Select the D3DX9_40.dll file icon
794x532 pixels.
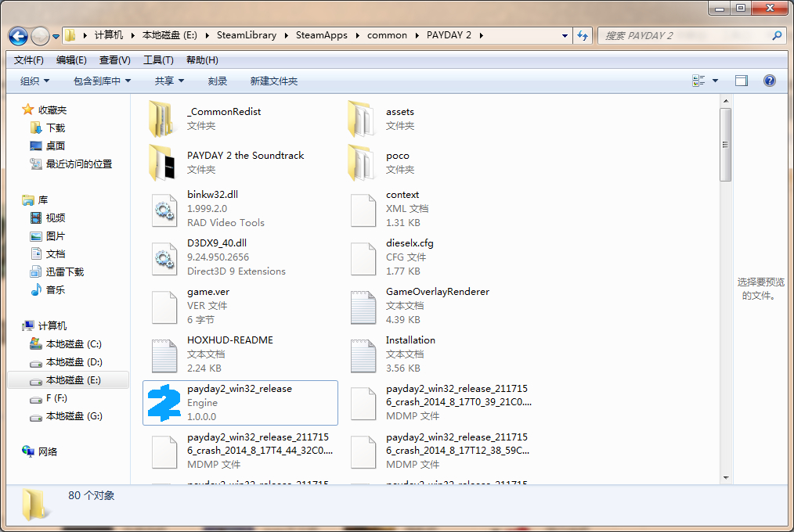click(164, 260)
